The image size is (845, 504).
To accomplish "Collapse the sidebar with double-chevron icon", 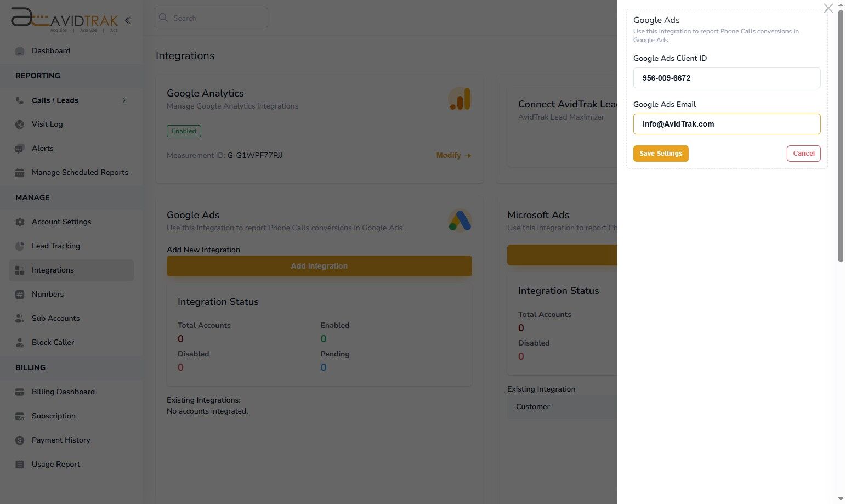I will 127,20.
